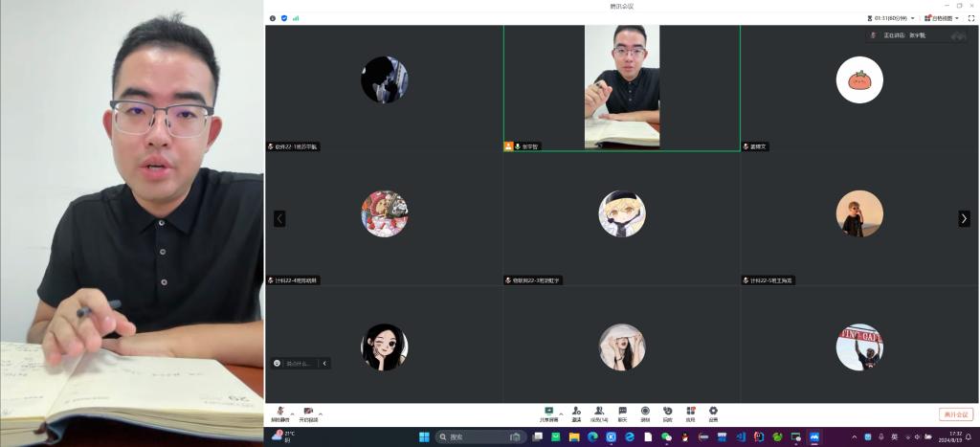Open the Share Screen tool
The image size is (980, 447).
(548, 413)
